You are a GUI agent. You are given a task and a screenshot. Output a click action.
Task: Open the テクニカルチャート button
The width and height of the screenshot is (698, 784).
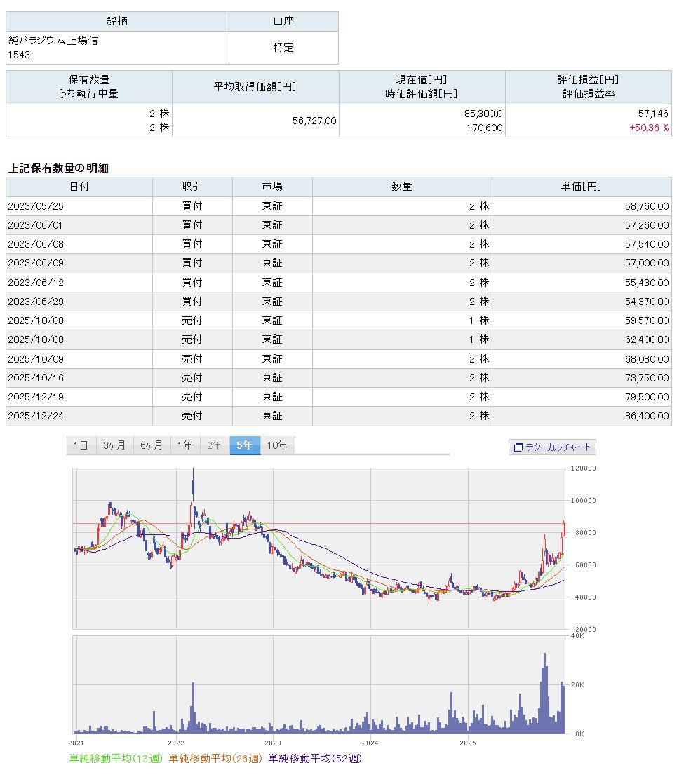(x=552, y=447)
